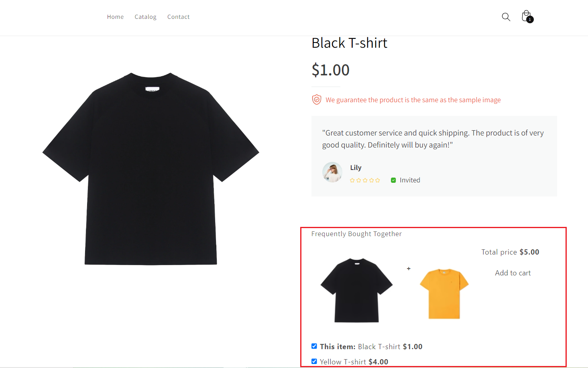Go to the Home menu item
Viewport: 588px width, 368px height.
[x=115, y=17]
